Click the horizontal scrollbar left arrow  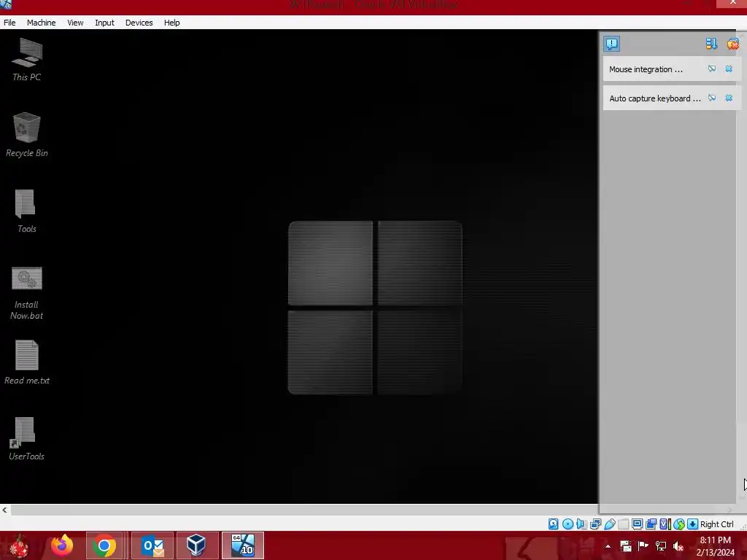point(5,510)
